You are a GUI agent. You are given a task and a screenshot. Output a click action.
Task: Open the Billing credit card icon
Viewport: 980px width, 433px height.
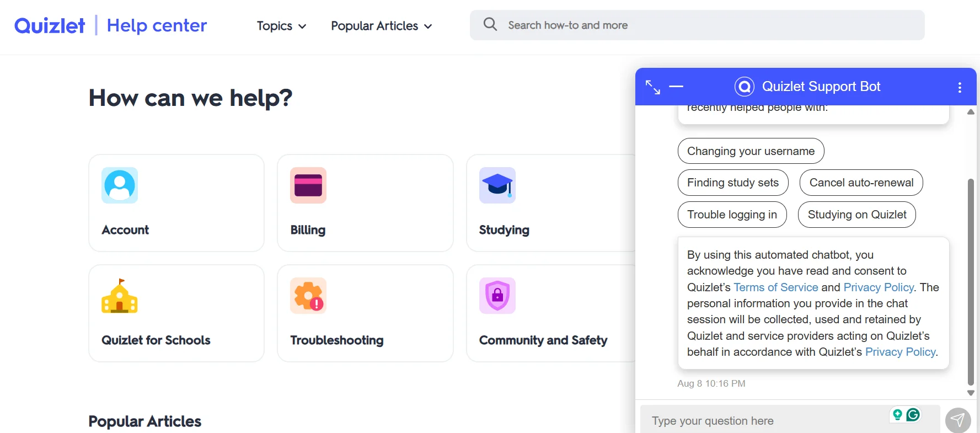pyautogui.click(x=308, y=185)
